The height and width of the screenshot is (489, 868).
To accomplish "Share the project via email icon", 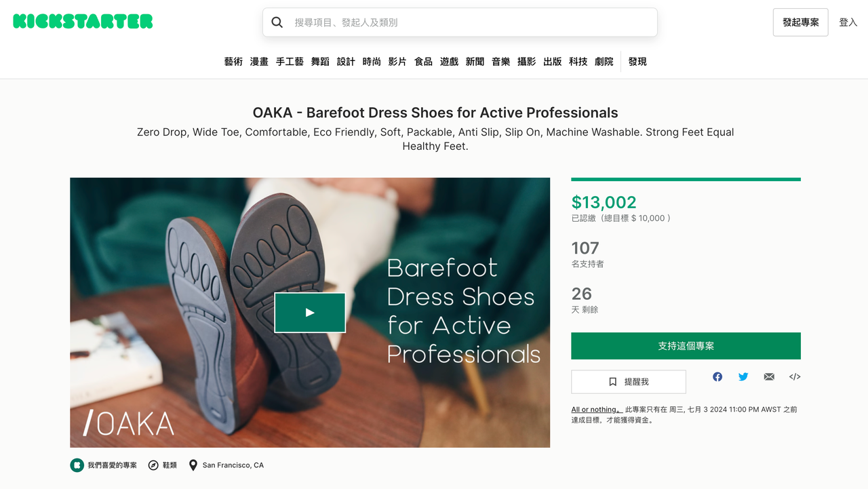I will (769, 377).
